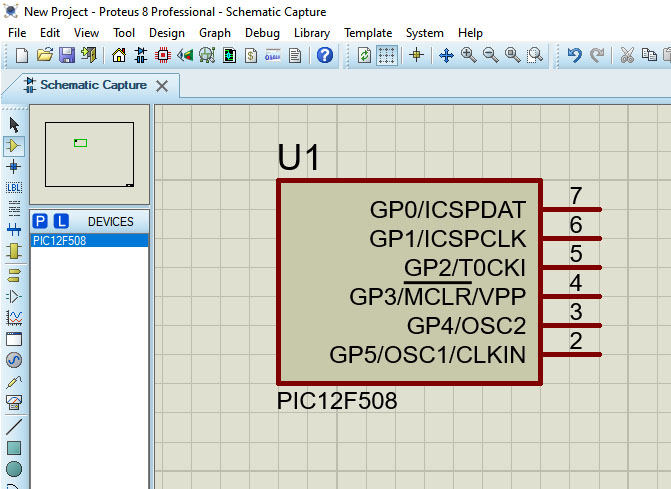Viewport: 671px width, 489px height.
Task: Go to the Home page icon
Action: click(119, 55)
